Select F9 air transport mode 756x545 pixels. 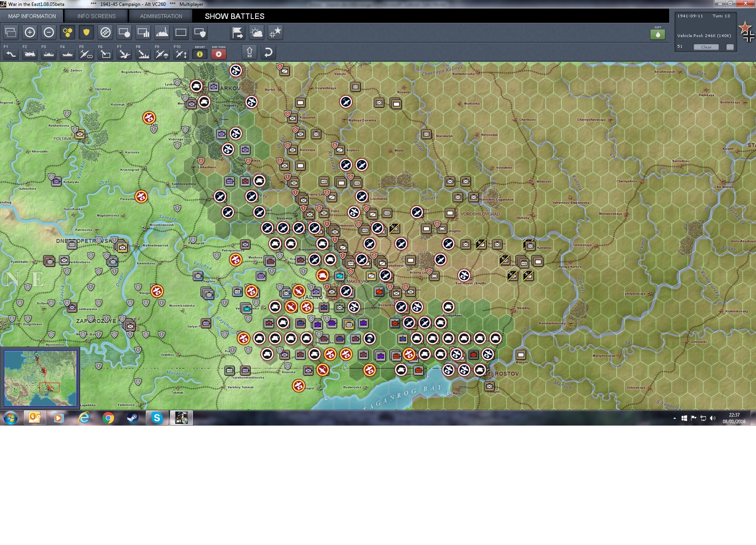[162, 54]
